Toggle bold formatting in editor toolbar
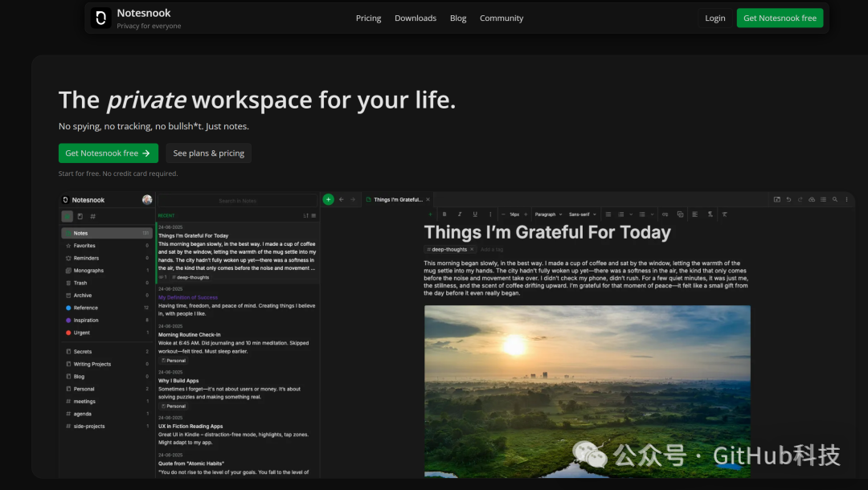868x490 pixels. click(x=444, y=214)
